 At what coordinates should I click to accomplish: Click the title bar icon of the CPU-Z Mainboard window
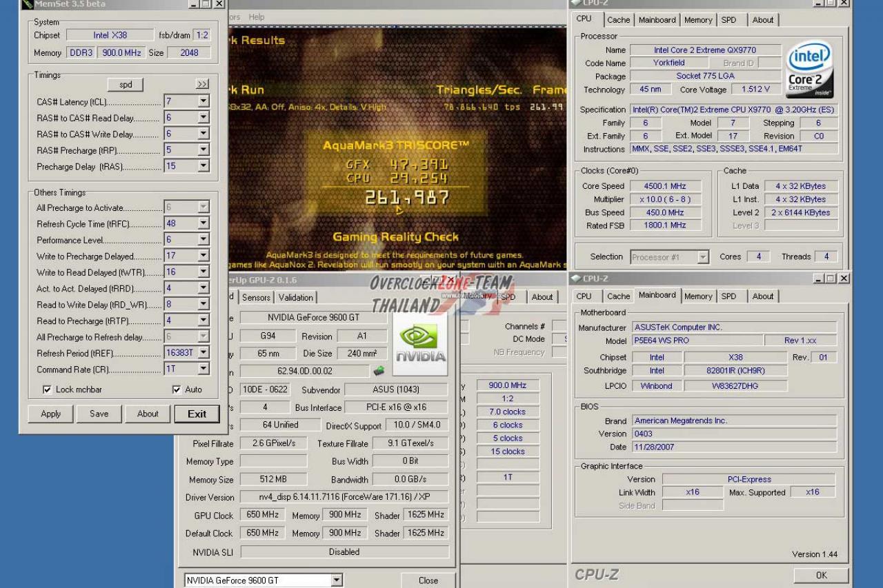575,278
